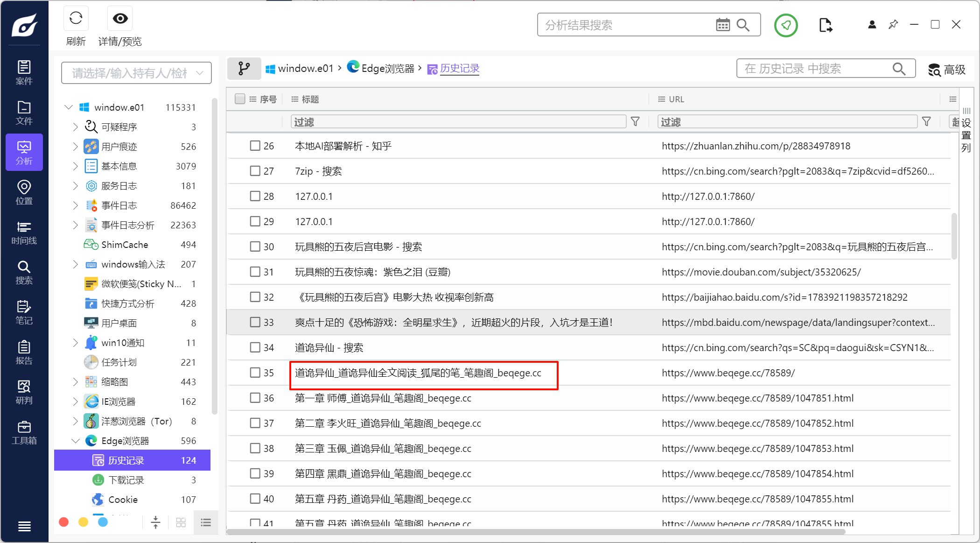Check the box for row 30
980x543 pixels.
[x=255, y=247]
